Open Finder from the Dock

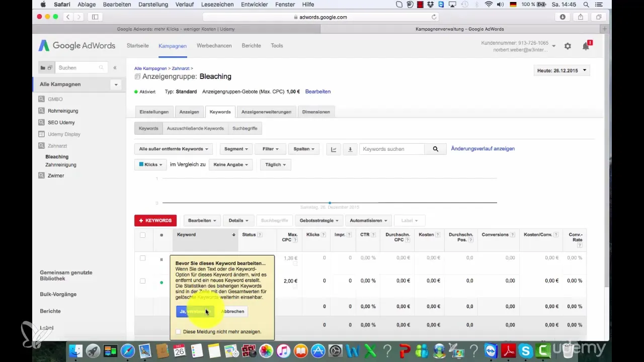(x=75, y=350)
